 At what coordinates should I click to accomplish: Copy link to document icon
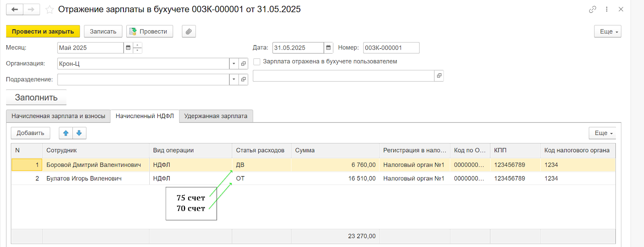pyautogui.click(x=592, y=9)
